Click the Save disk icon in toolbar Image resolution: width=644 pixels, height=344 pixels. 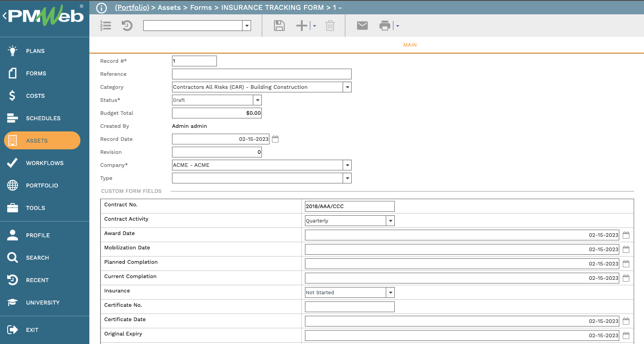(279, 26)
